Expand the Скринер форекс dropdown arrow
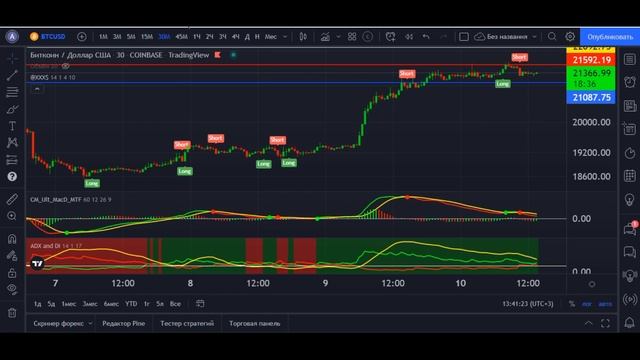640x360 pixels. point(90,323)
